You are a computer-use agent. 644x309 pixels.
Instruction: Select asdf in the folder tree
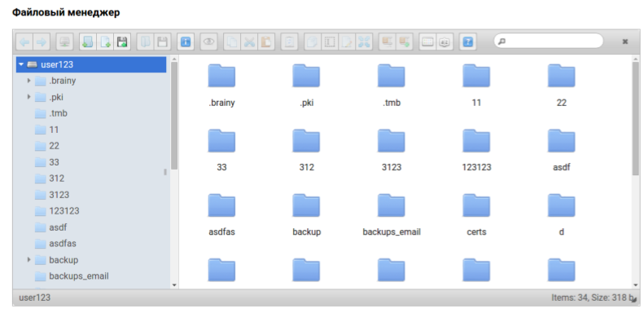click(x=58, y=227)
